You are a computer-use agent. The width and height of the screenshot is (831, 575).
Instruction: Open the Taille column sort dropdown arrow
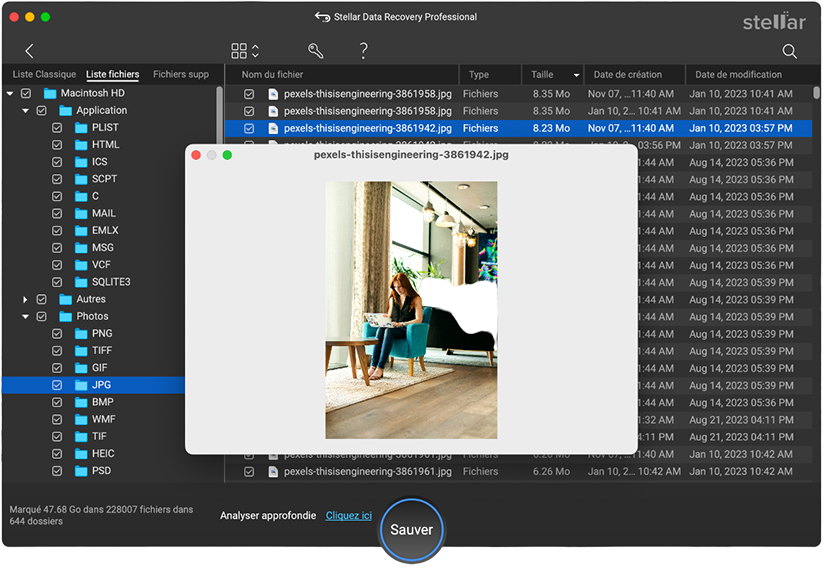click(576, 75)
